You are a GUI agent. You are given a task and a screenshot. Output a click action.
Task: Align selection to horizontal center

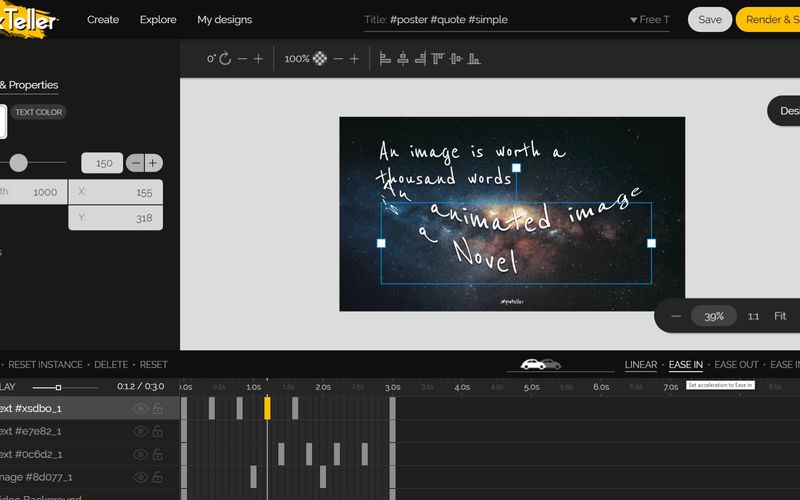403,59
